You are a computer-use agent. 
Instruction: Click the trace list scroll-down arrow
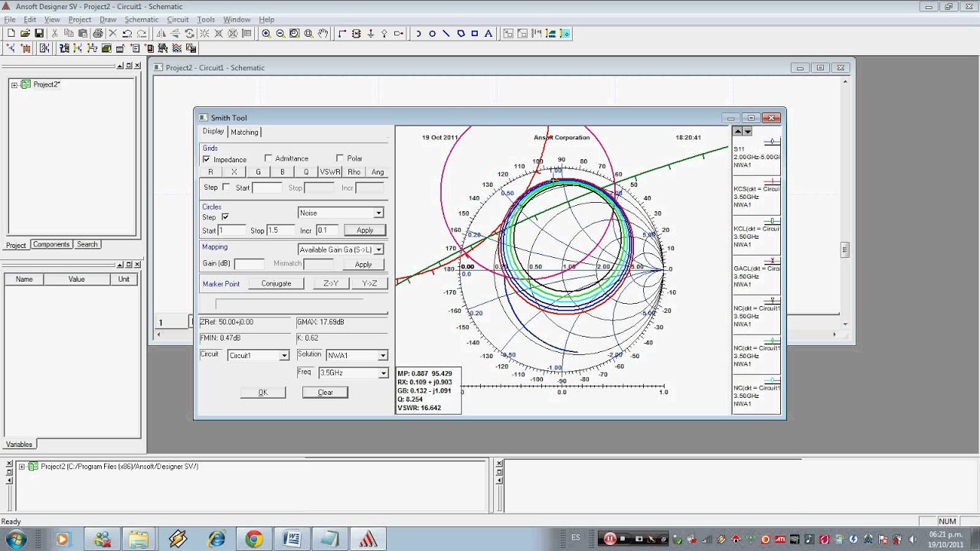(747, 131)
